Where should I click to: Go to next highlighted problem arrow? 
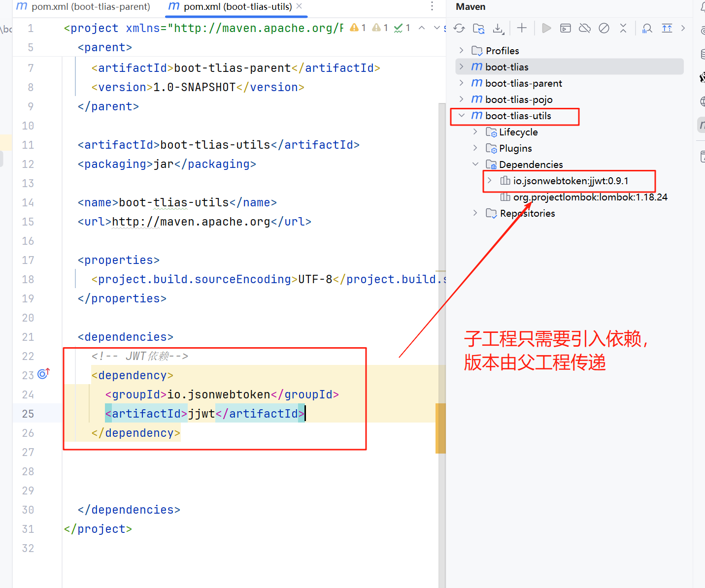(x=436, y=28)
